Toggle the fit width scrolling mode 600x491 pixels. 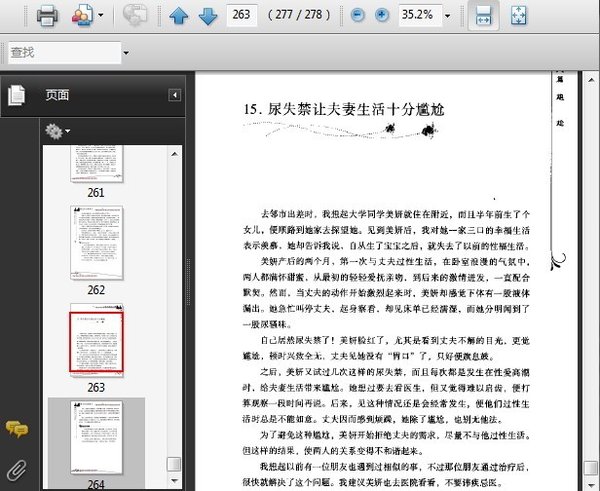[x=484, y=15]
